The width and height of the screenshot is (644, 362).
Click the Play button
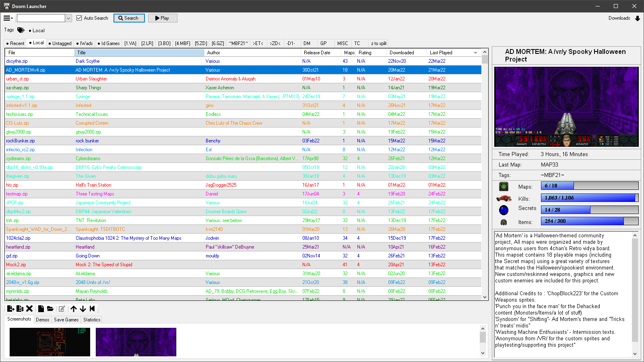(163, 18)
